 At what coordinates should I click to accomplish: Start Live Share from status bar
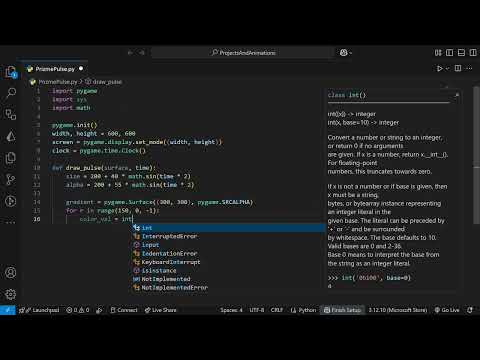pyautogui.click(x=160, y=310)
